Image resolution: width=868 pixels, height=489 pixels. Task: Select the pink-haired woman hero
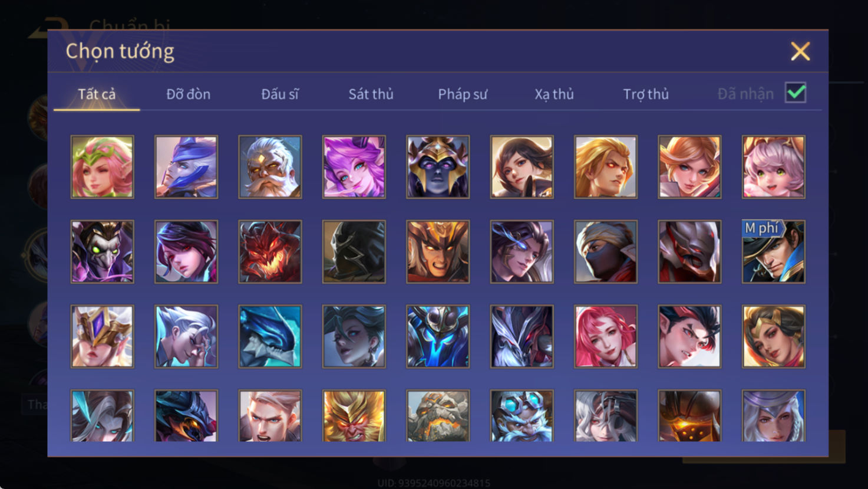click(606, 337)
